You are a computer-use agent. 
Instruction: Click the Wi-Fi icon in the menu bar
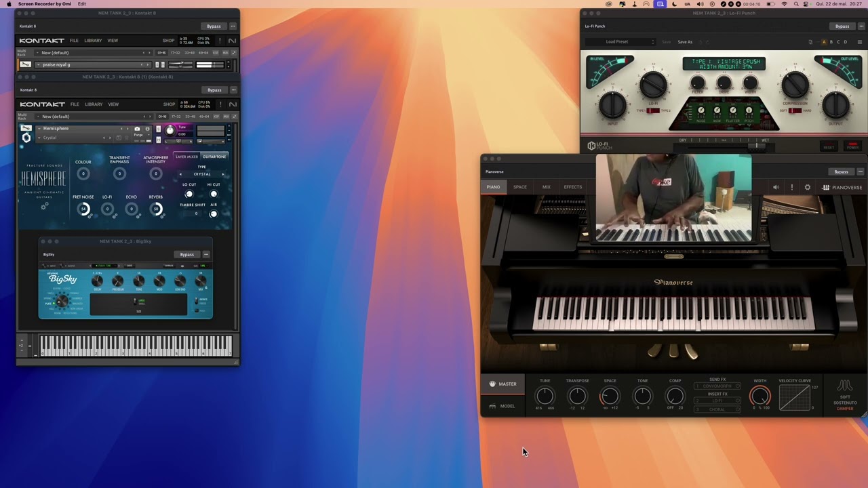[x=785, y=4]
